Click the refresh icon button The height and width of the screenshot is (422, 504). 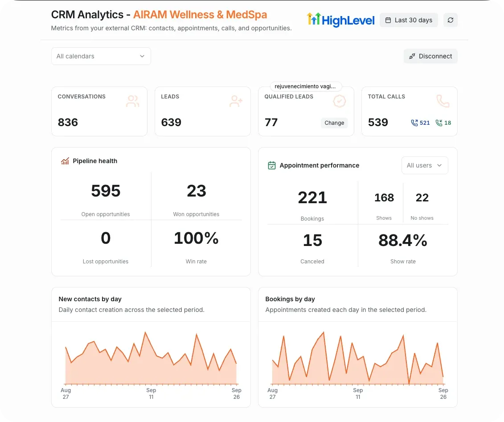click(451, 20)
